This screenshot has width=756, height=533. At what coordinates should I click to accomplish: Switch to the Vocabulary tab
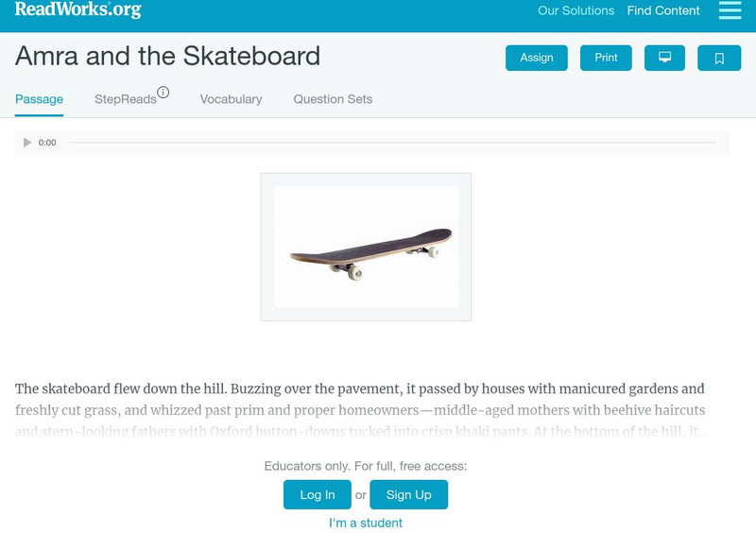click(x=231, y=99)
